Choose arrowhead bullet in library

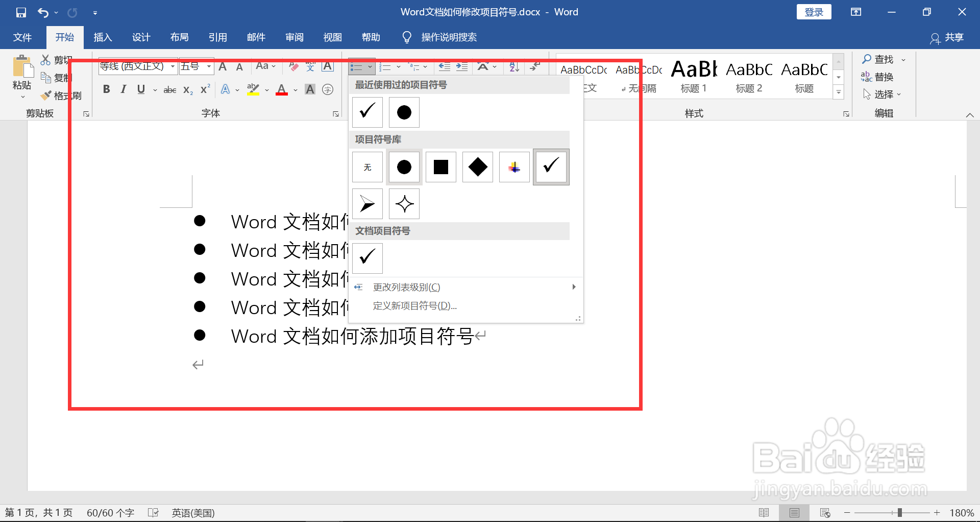coord(367,204)
